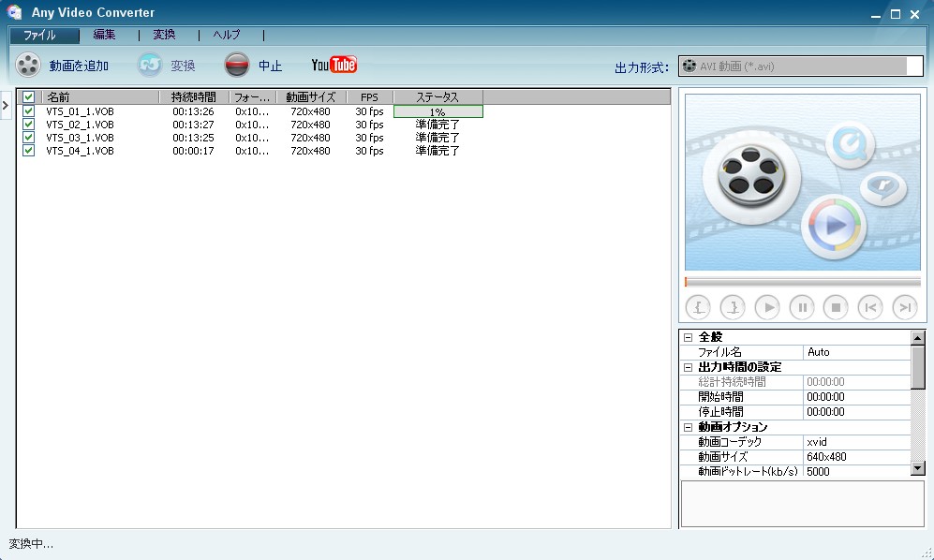
Task: Maximize the Any Video Converter window
Action: pyautogui.click(x=896, y=14)
